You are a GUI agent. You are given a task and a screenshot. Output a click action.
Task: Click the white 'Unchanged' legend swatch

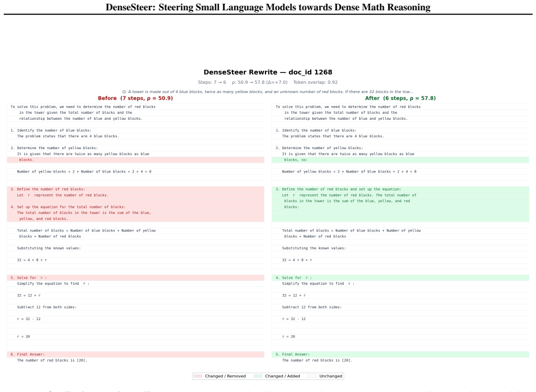coord(312,376)
